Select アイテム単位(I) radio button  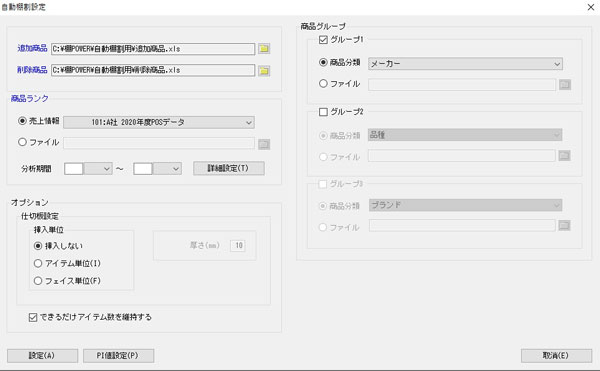(x=38, y=263)
